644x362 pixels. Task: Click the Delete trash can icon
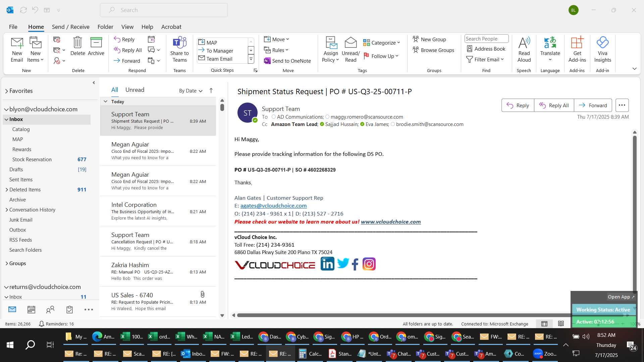coord(77,46)
